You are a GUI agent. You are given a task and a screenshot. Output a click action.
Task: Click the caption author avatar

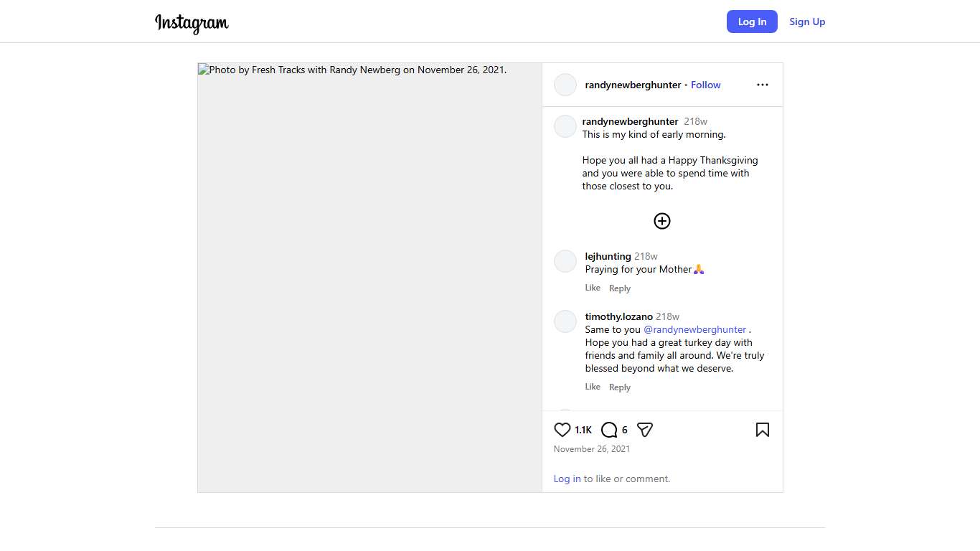tap(565, 126)
